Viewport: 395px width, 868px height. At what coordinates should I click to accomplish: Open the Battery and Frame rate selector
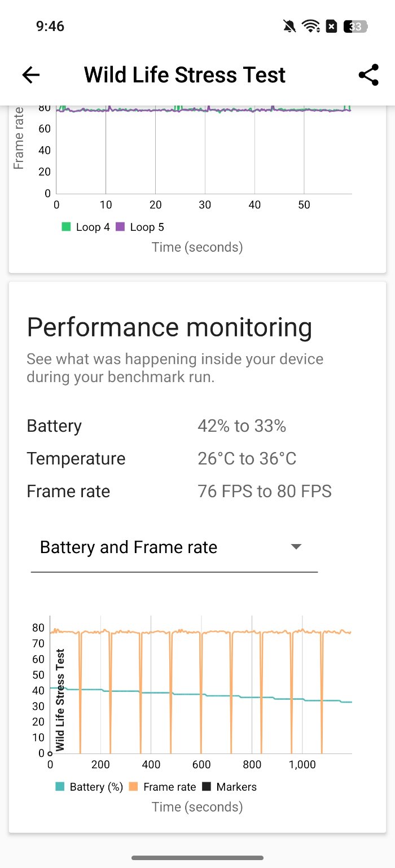click(129, 547)
